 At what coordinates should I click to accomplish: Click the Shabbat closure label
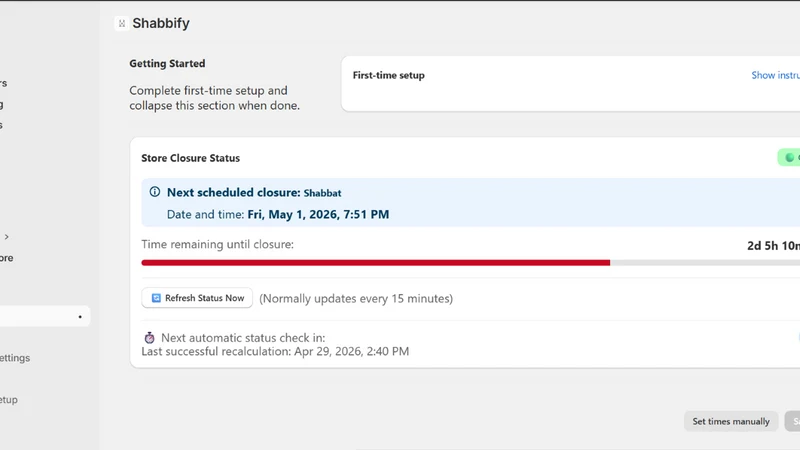click(x=322, y=193)
